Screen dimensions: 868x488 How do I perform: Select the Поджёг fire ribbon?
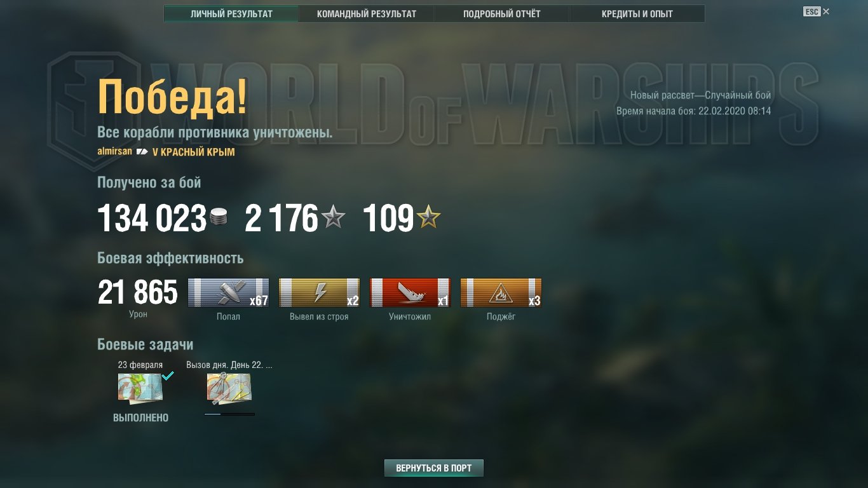(501, 293)
